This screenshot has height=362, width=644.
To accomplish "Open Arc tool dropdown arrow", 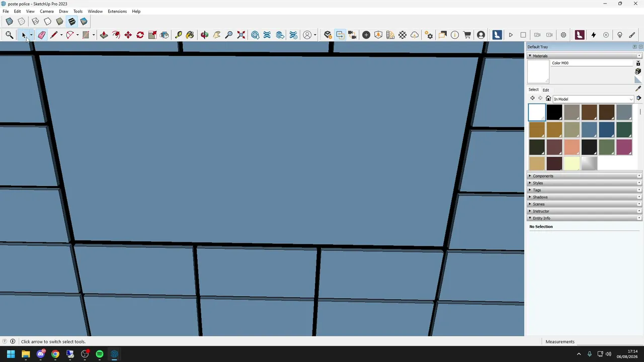I will 77,35.
